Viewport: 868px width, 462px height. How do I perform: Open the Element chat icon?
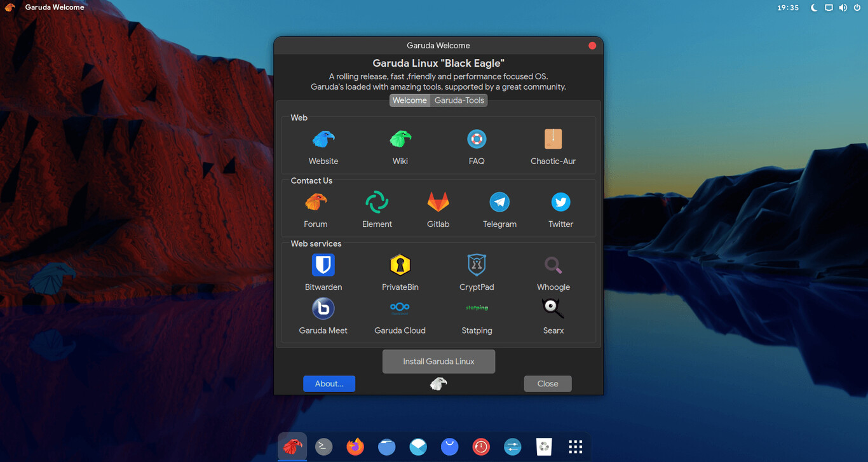(377, 202)
